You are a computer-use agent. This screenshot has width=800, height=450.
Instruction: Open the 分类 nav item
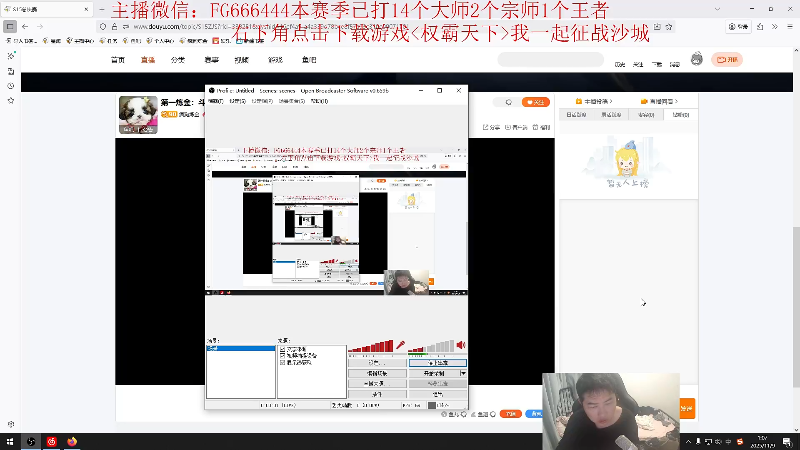178,60
